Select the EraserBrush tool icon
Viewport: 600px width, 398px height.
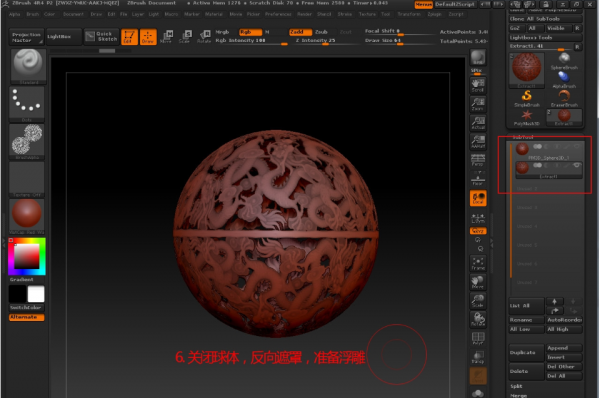(564, 99)
